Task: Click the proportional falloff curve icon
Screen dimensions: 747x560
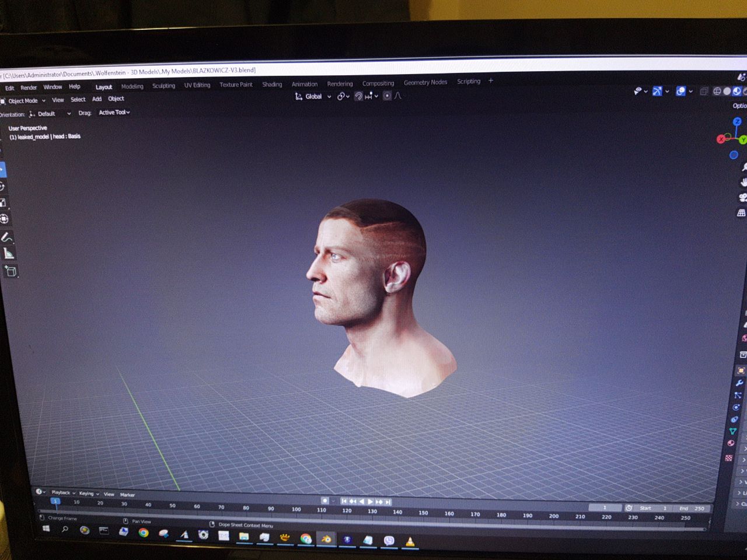Action: (x=399, y=96)
